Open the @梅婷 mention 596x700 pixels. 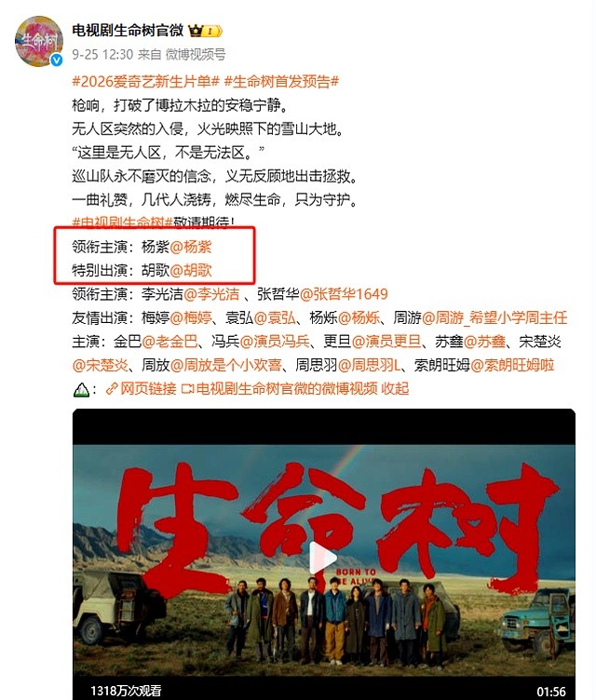pos(191,317)
